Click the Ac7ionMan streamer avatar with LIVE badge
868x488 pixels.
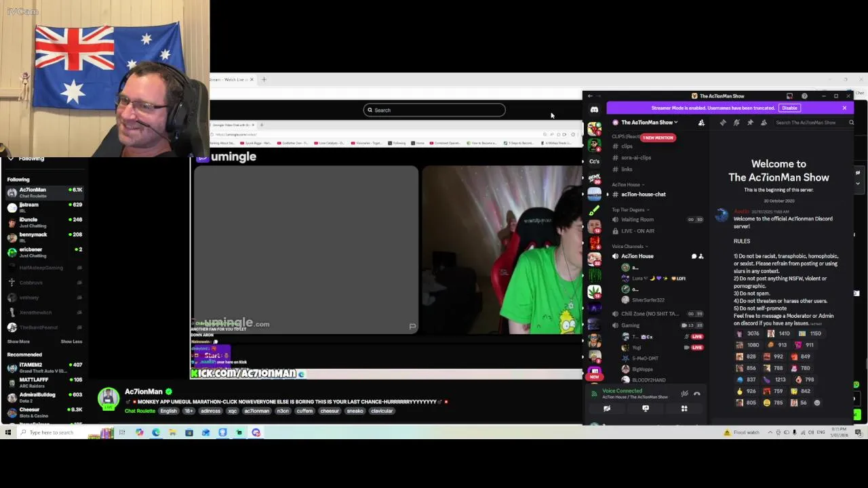tap(108, 399)
